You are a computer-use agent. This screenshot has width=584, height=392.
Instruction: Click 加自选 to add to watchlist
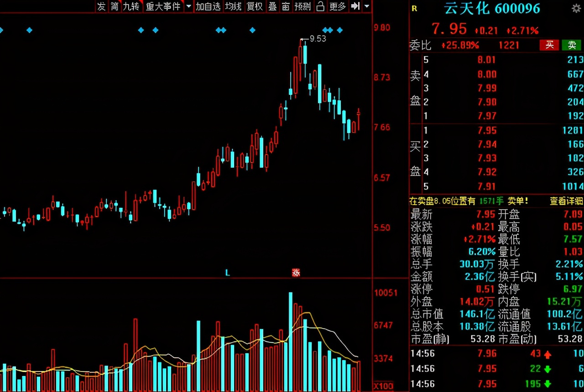click(208, 6)
